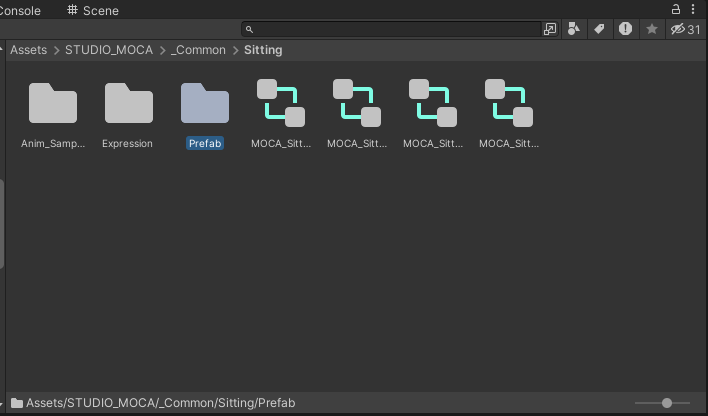Open search window icon beside search box
The height and width of the screenshot is (416, 708).
click(550, 30)
